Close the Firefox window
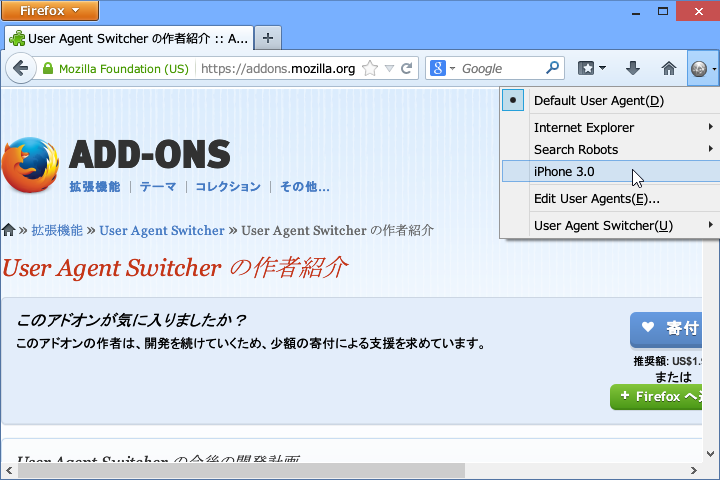Screen dimensions: 720x480 point(698,11)
